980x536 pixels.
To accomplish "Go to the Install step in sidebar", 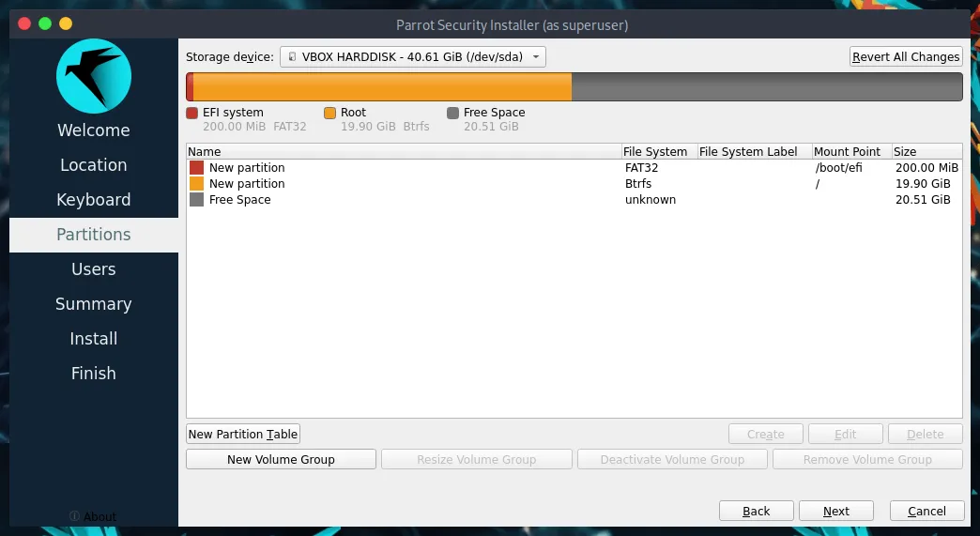I will pyautogui.click(x=94, y=339).
